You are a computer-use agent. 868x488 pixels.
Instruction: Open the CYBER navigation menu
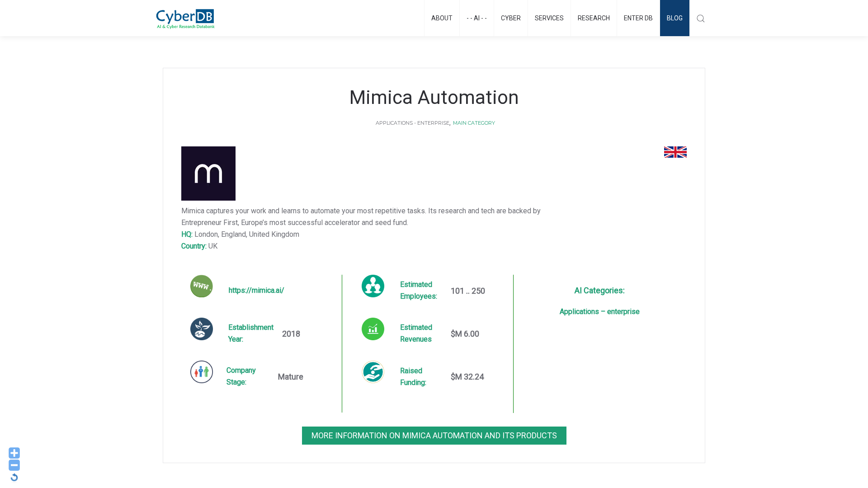click(x=510, y=18)
